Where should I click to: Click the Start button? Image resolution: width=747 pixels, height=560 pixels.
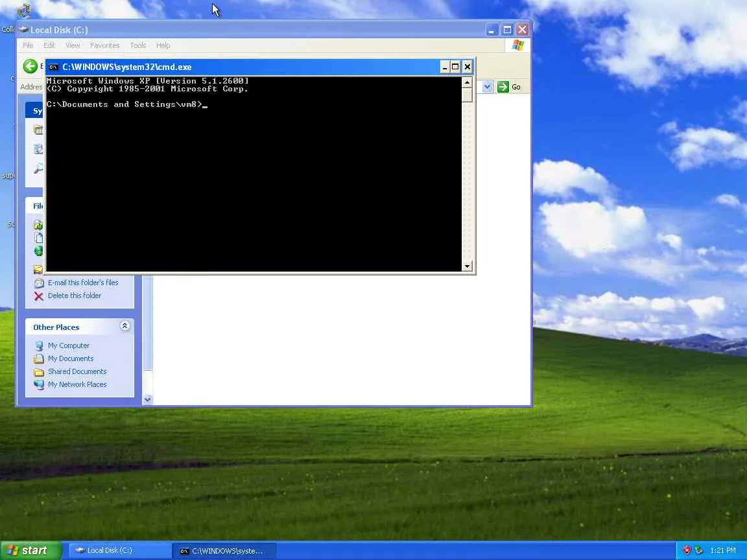[x=31, y=550]
